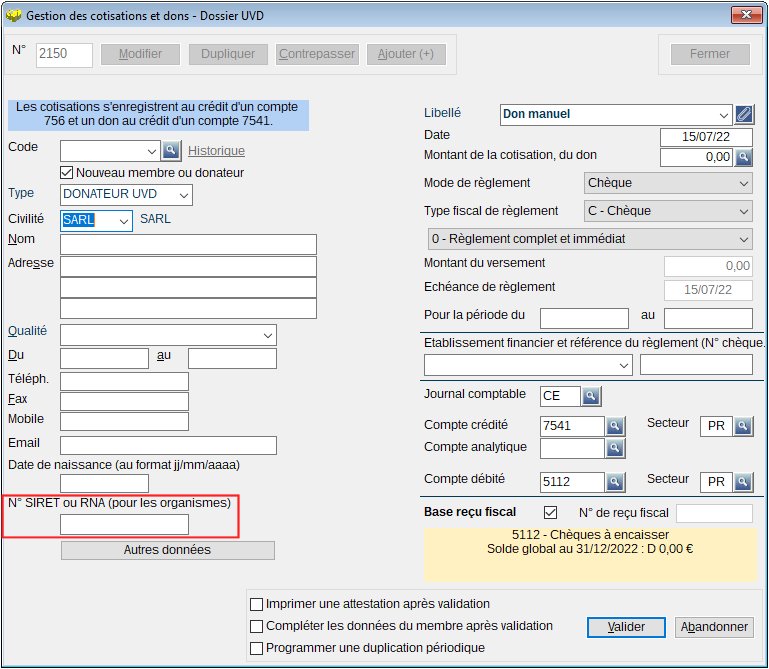Click the Ajouter (+) button

[x=406, y=54]
